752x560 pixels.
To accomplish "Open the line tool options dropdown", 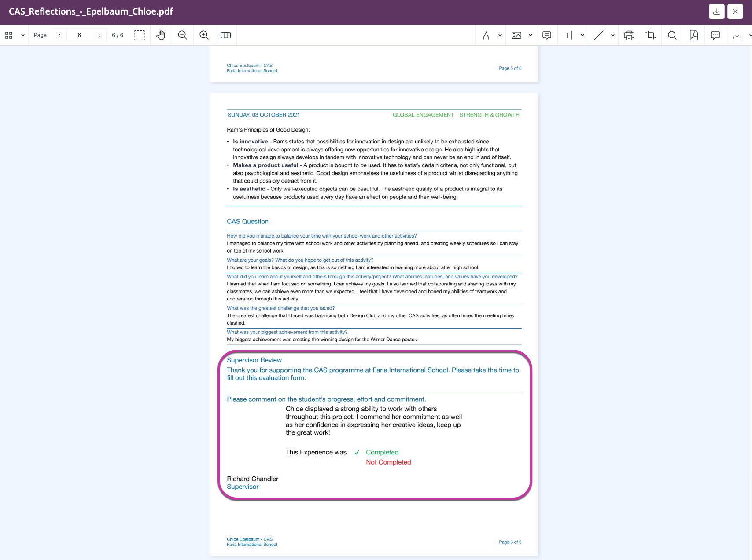I will 612,35.
